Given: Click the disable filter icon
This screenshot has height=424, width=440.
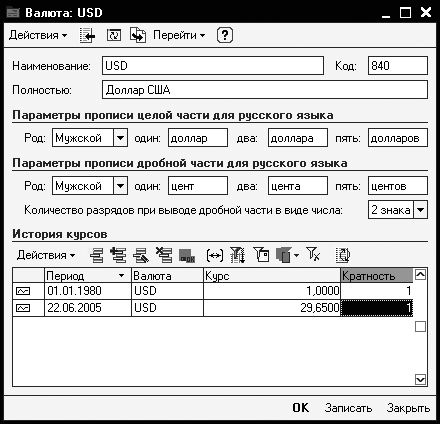Looking at the screenshot, I should point(313,255).
